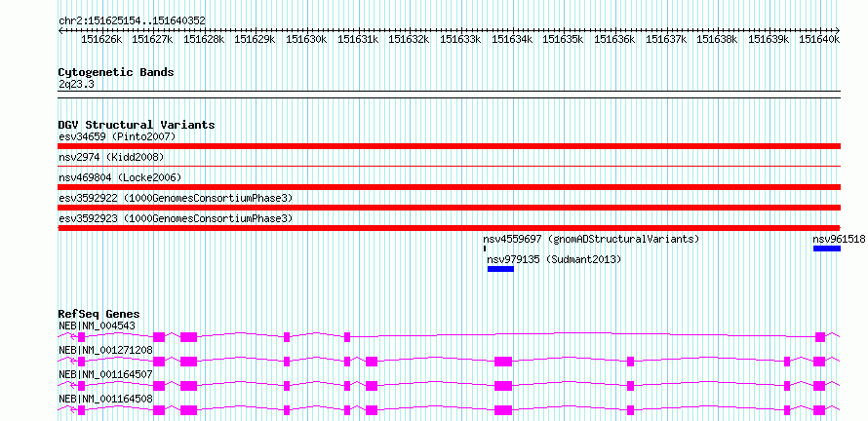Click widest NM_001164507 exon near 151634k

tap(503, 386)
